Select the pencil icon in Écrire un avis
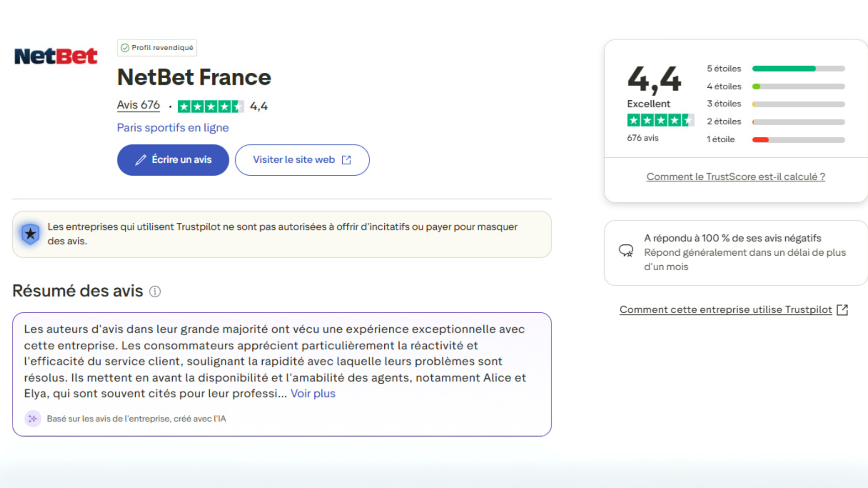The image size is (868, 488). pyautogui.click(x=141, y=160)
